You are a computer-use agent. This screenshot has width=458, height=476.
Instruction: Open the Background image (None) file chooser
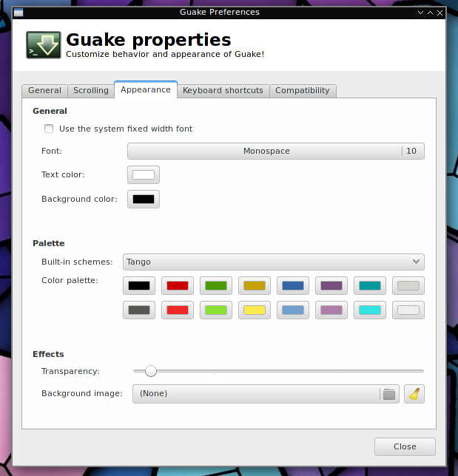point(266,394)
